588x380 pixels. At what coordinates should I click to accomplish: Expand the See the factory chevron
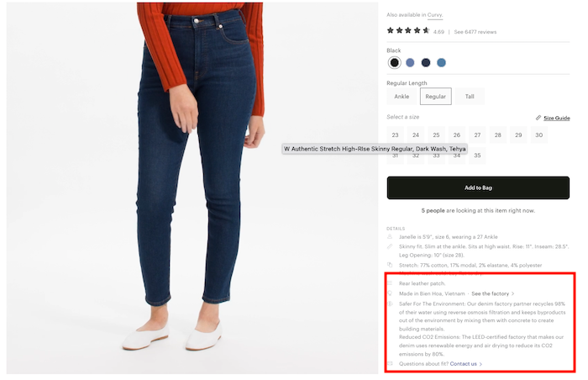point(513,293)
